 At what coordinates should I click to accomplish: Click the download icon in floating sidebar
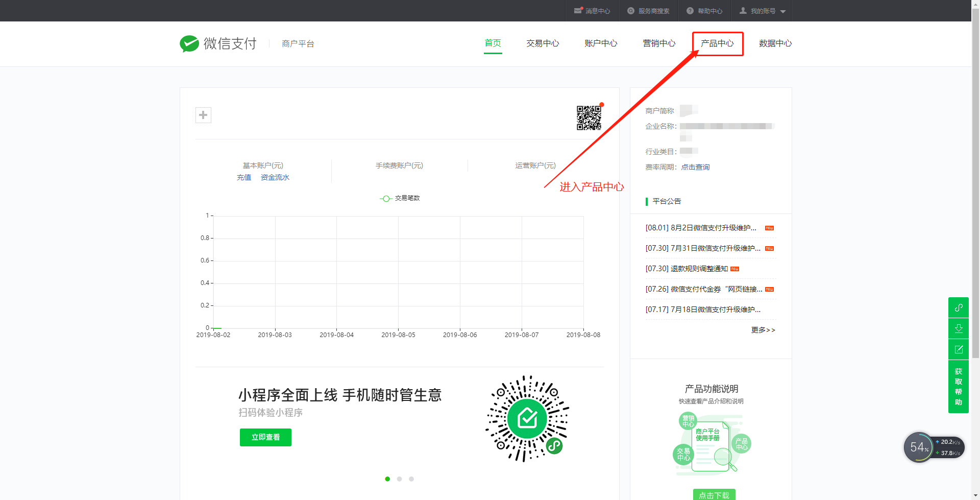959,328
